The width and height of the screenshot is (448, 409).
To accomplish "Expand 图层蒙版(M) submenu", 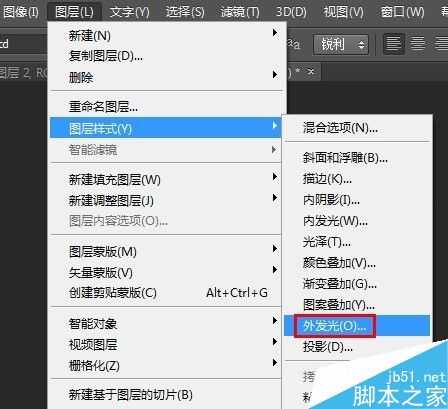I will 167,252.
